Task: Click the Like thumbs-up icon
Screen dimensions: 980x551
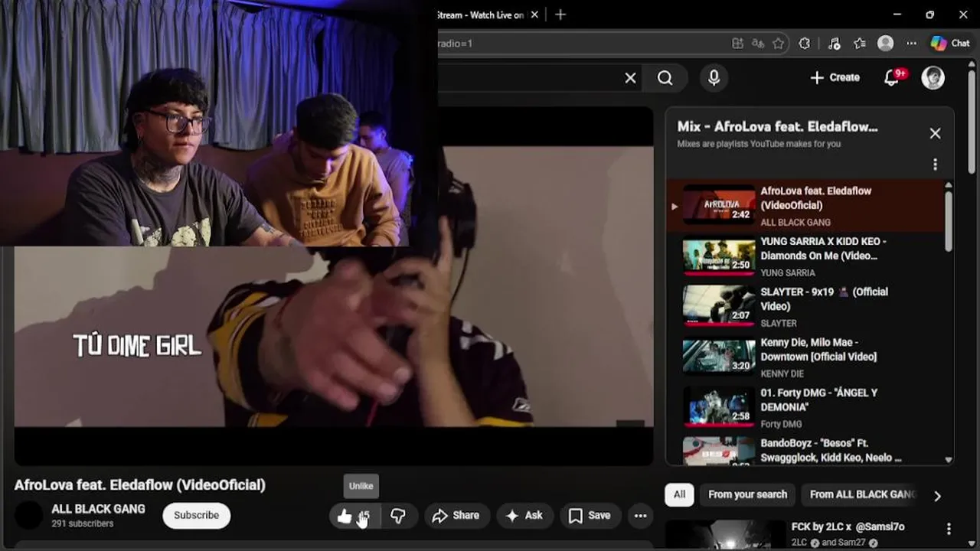Action: (x=345, y=516)
